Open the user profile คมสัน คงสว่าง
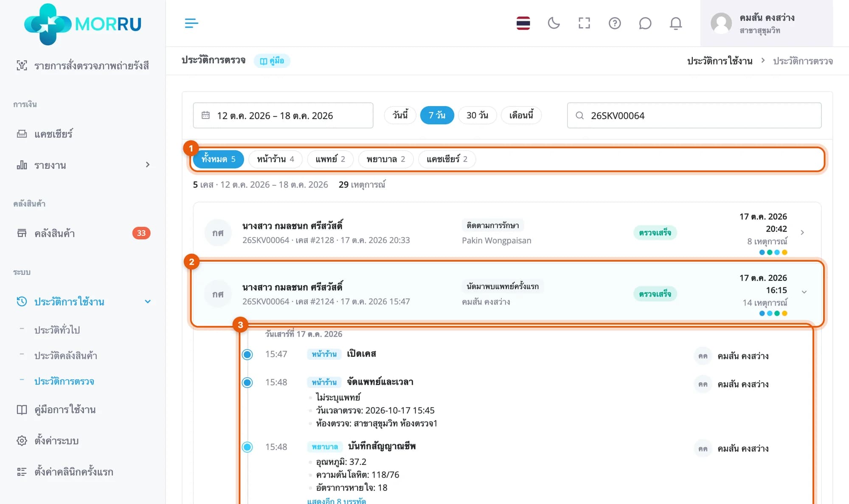Screen dimensions: 849x504 click(766, 23)
